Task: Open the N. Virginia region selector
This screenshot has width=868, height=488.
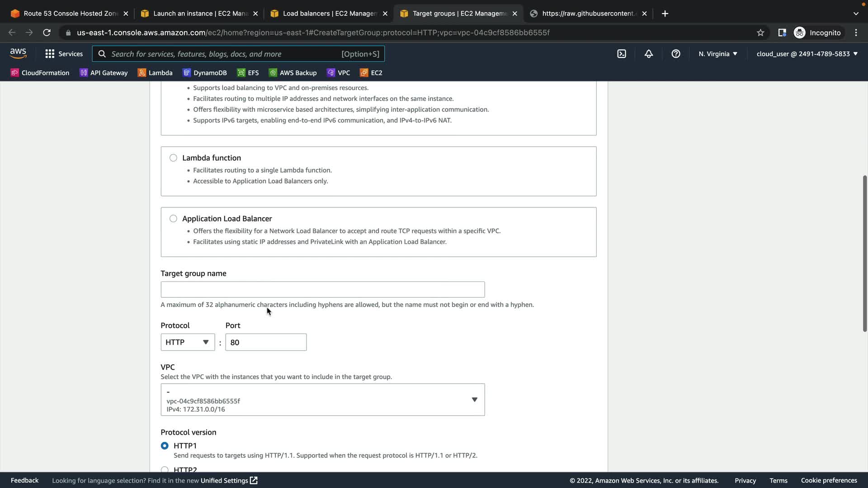Action: pos(717,54)
